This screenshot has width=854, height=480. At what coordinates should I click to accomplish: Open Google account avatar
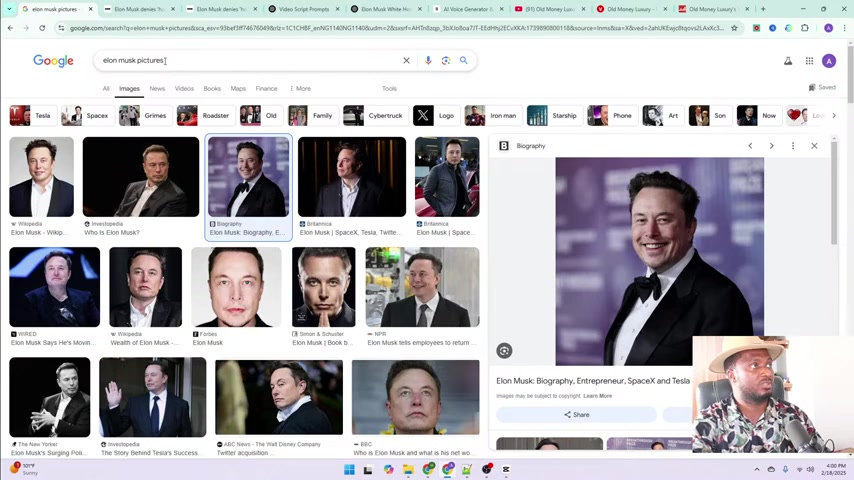pyautogui.click(x=829, y=61)
